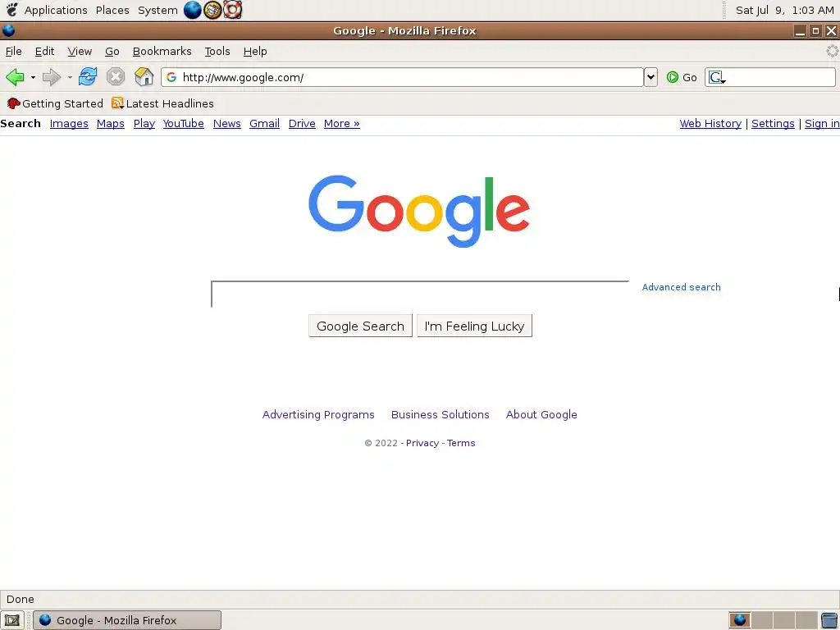Click the Sign in link

pyautogui.click(x=822, y=124)
